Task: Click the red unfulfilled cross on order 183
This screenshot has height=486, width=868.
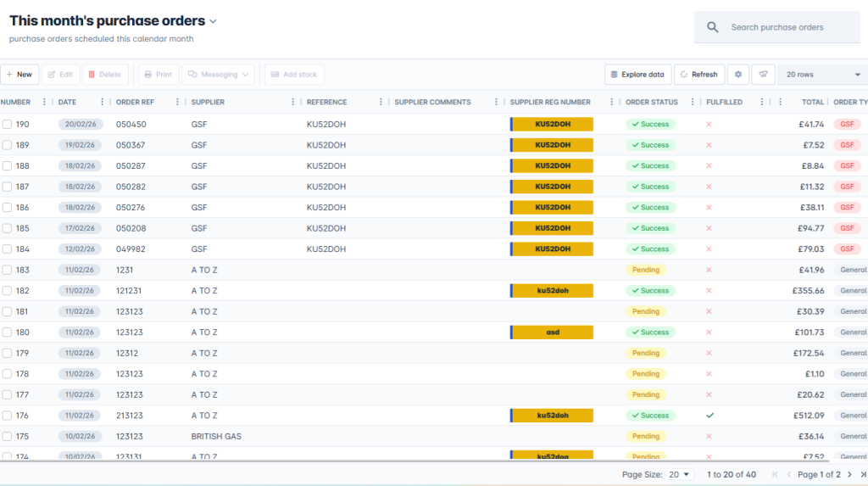Action: (x=709, y=270)
